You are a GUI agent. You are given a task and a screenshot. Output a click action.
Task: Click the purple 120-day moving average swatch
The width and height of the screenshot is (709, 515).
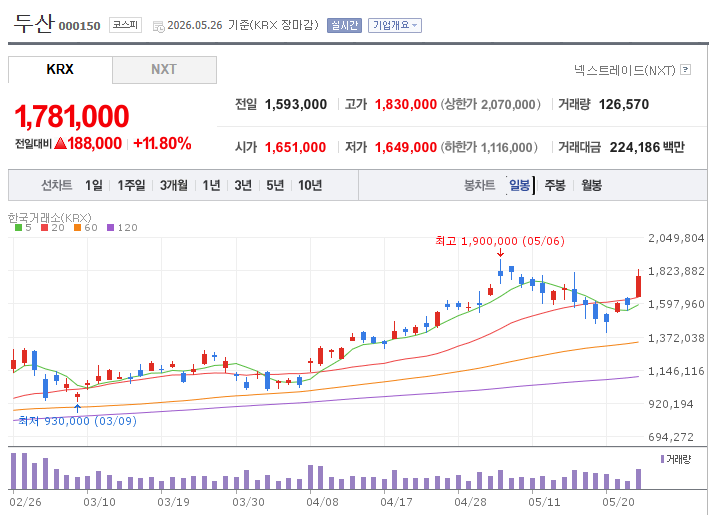[110, 227]
